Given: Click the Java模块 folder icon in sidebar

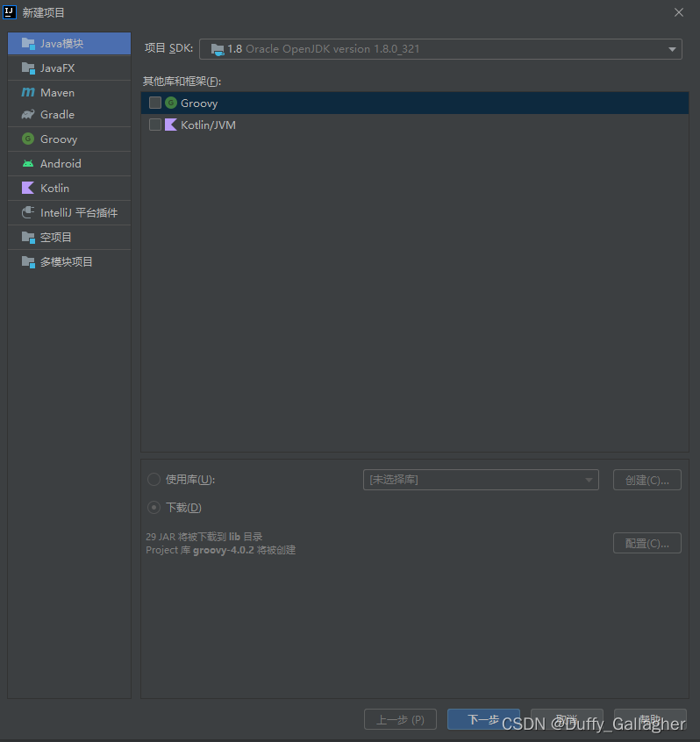Looking at the screenshot, I should coord(28,44).
